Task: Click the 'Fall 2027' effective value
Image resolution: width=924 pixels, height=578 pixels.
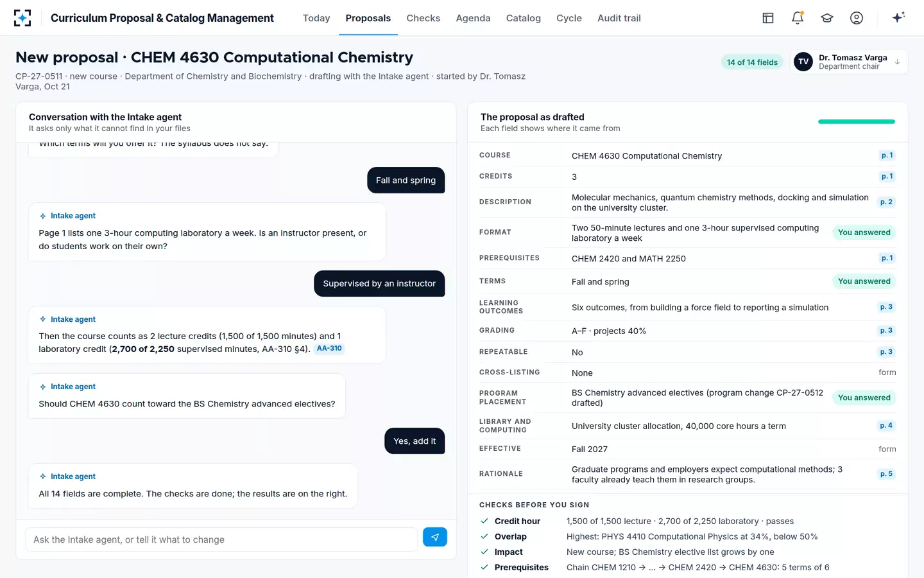Action: pos(590,449)
